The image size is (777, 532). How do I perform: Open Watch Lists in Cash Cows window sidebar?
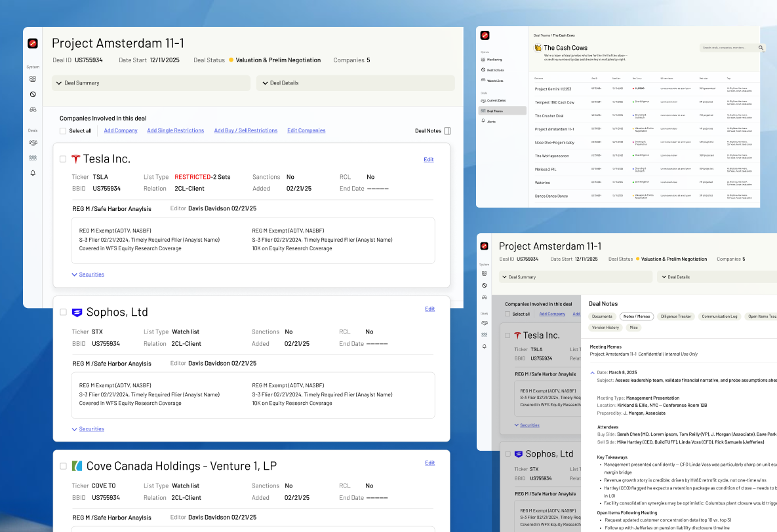[x=502, y=80]
